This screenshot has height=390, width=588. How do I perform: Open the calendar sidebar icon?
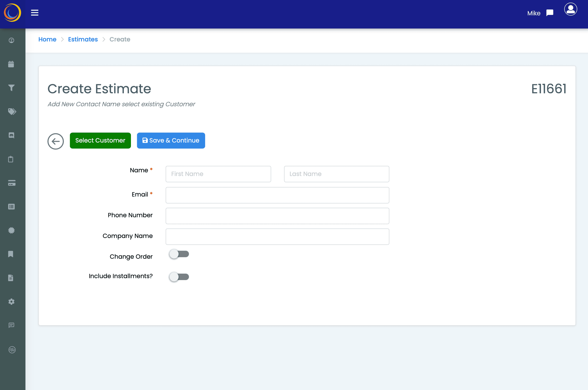(x=11, y=64)
